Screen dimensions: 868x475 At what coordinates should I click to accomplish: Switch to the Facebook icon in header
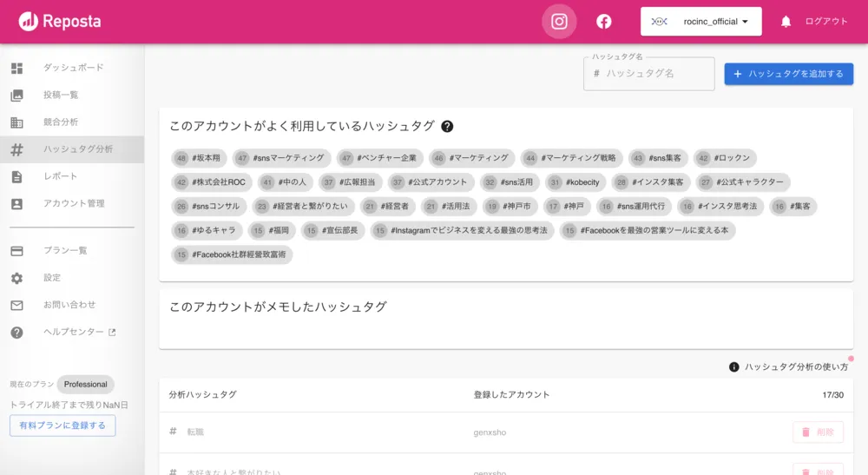coord(604,22)
